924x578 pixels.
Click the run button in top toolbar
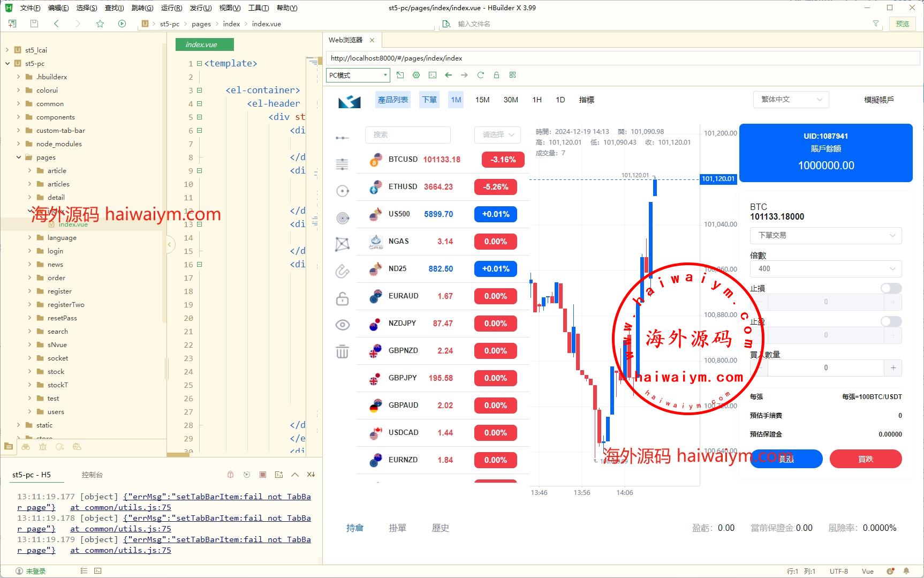122,24
